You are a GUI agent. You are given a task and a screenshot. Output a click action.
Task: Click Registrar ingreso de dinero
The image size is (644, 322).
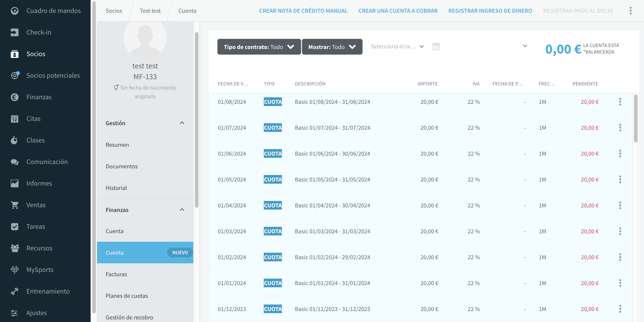pos(490,11)
